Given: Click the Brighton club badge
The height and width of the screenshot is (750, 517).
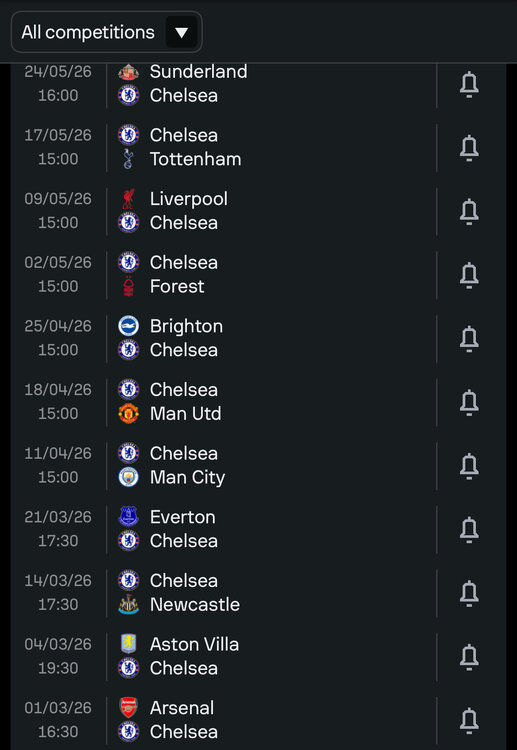Looking at the screenshot, I should click(x=128, y=326).
